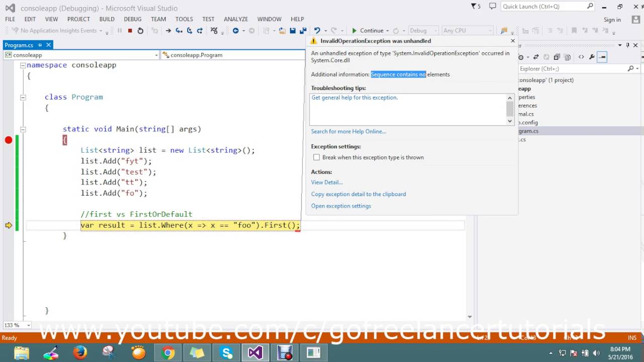Open the ANALYZE menu
644x362 pixels.
pyautogui.click(x=236, y=19)
